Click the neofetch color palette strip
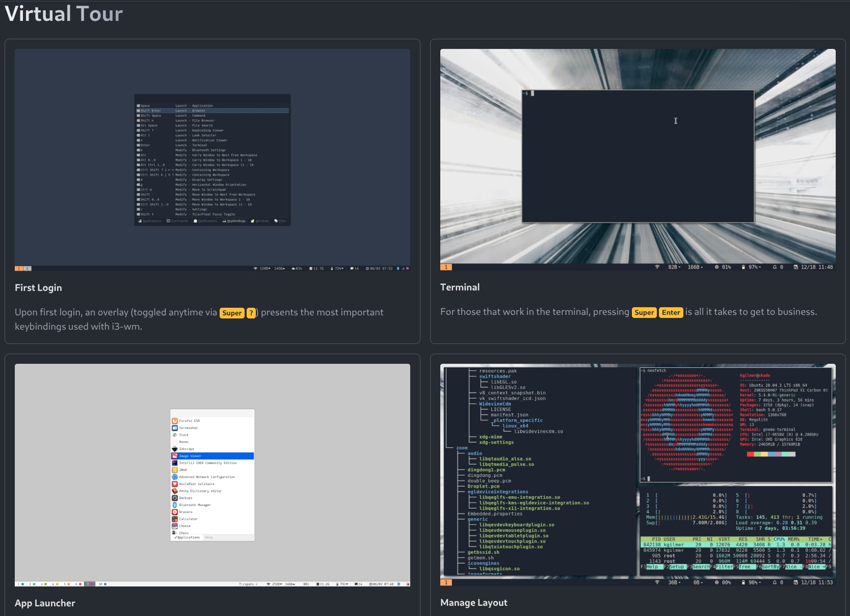 click(771, 454)
